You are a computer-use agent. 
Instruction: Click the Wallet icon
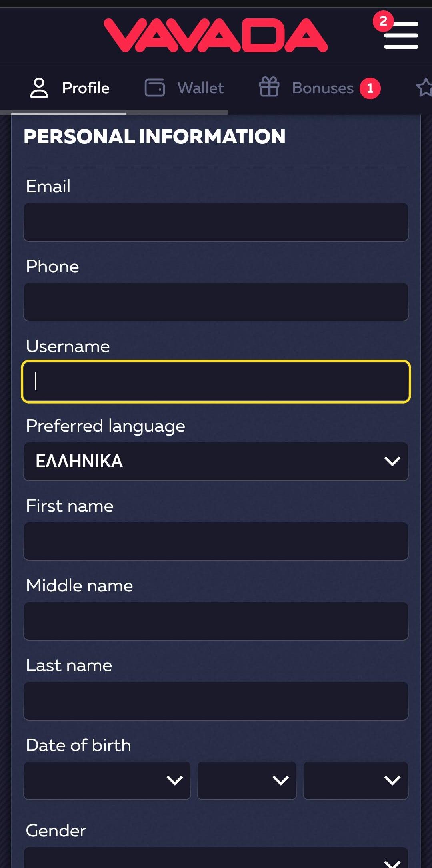point(155,88)
